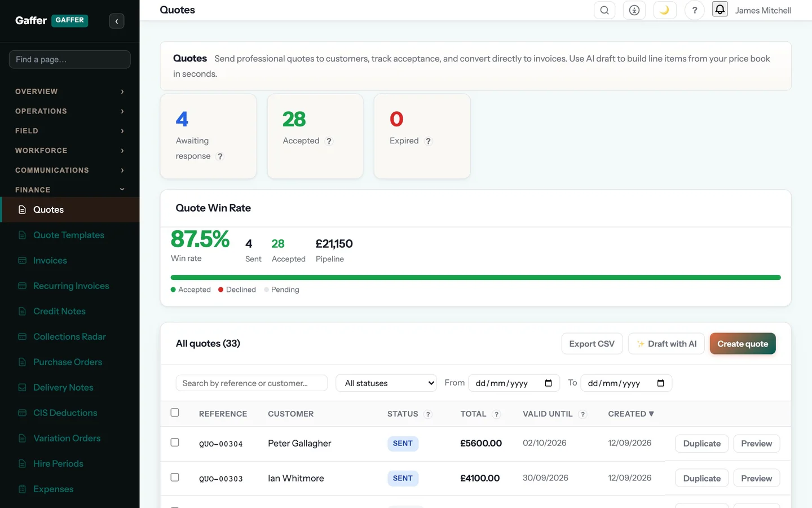Screen dimensions: 812x508
Task: Go to Recurring Invoices page
Action: pos(71,286)
